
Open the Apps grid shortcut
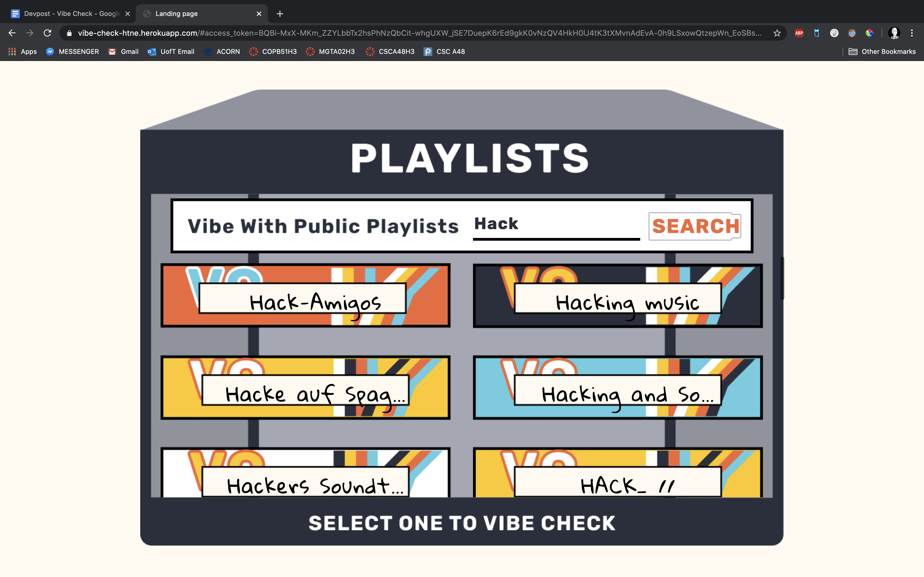22,52
